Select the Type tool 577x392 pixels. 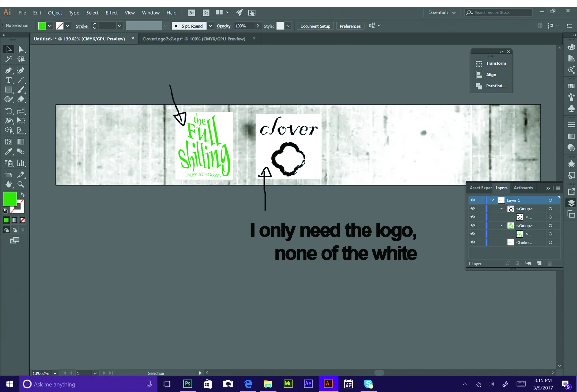9,80
